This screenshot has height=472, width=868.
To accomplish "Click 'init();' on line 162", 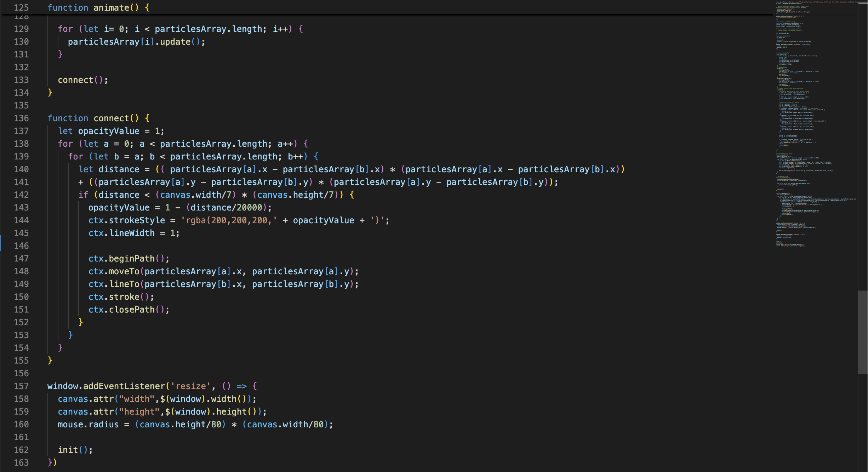I will coord(75,450).
